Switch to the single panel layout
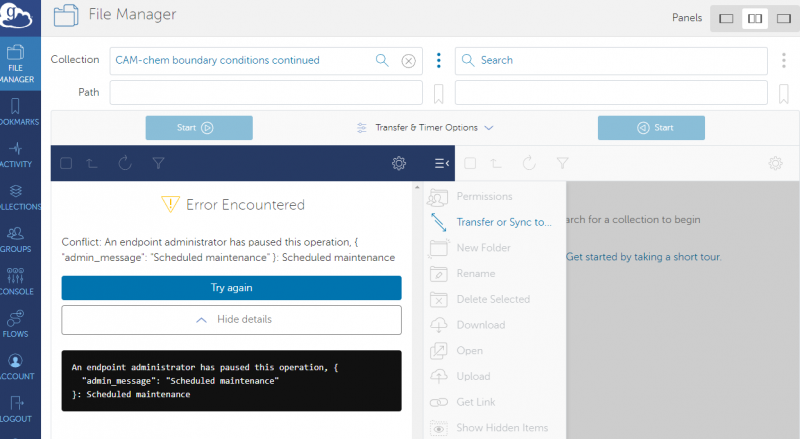The image size is (800, 439). [x=726, y=18]
